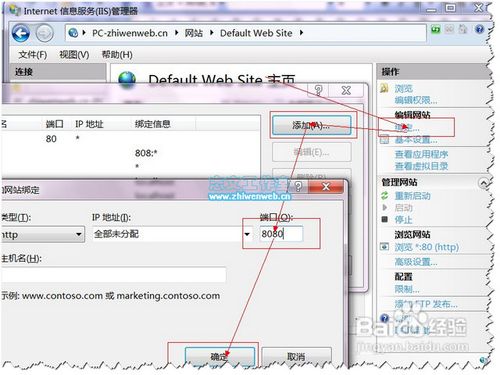The width and height of the screenshot is (500, 375).
Task: Select the binding row 808:*
Action: tap(130, 153)
